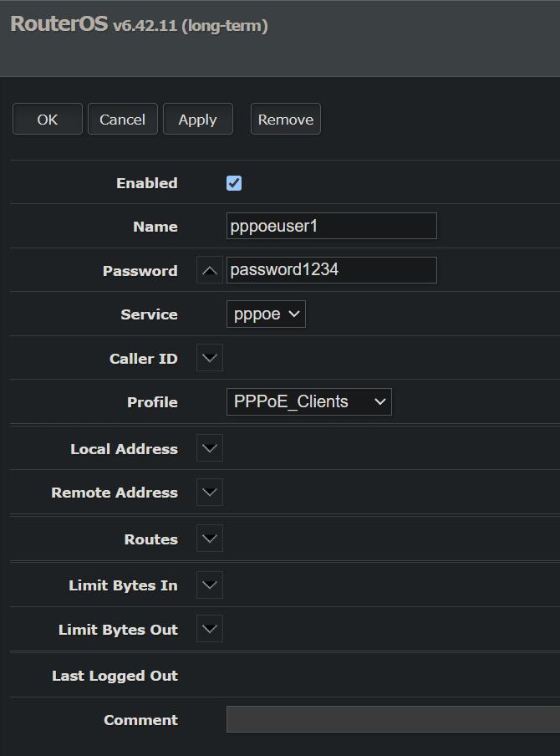Focus the Name field containing pppoeuser1
The width and height of the screenshot is (560, 756).
pos(332,226)
